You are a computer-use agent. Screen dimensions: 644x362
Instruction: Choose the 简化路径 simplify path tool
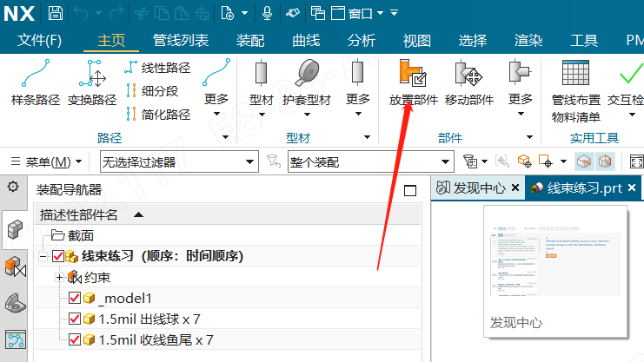point(158,114)
